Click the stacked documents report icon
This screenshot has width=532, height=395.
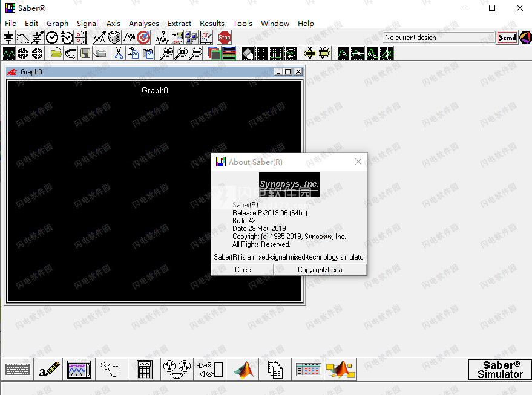click(275, 369)
